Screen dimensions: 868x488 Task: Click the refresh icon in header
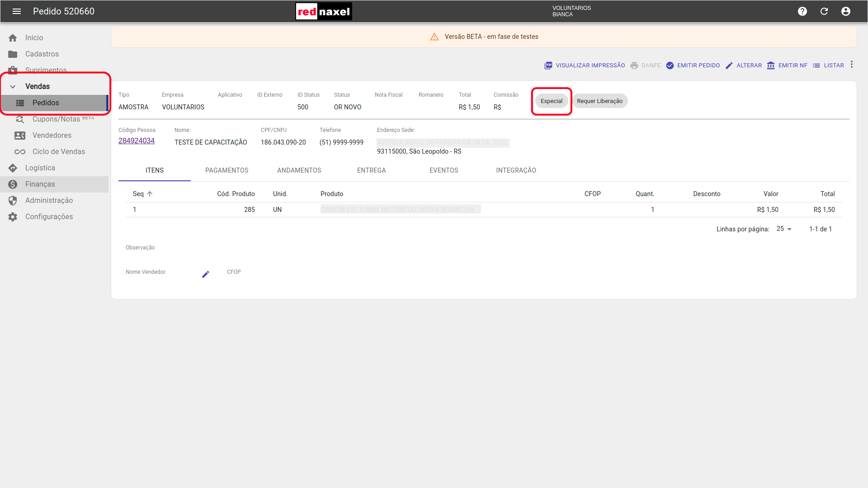[x=824, y=11]
